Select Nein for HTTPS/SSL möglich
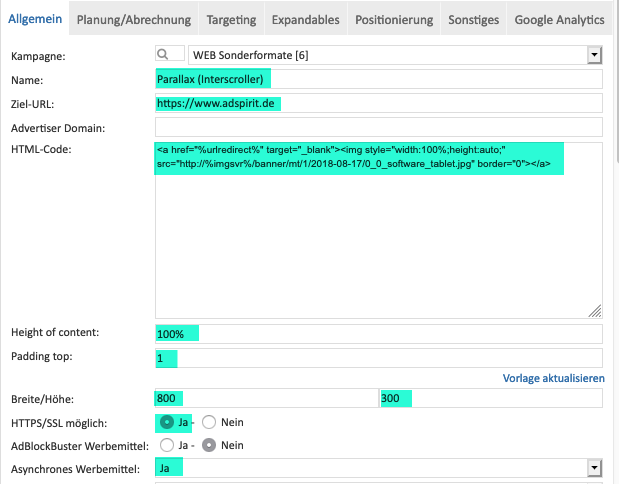619x485 pixels. 209,423
